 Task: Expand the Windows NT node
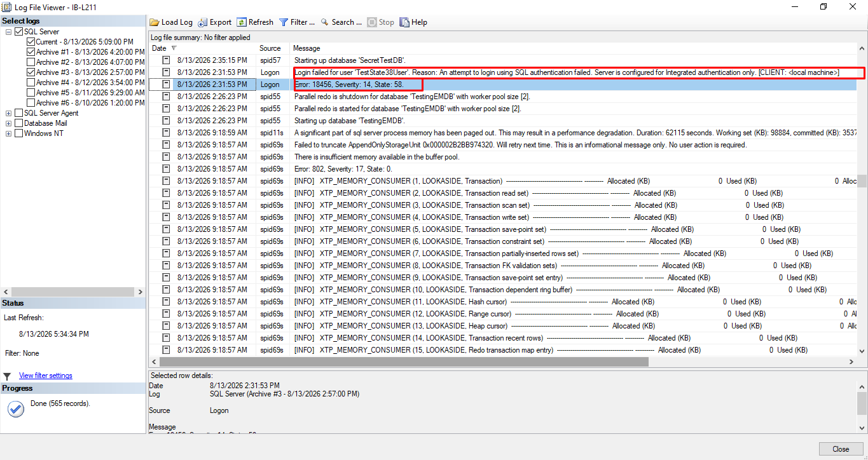(x=8, y=133)
